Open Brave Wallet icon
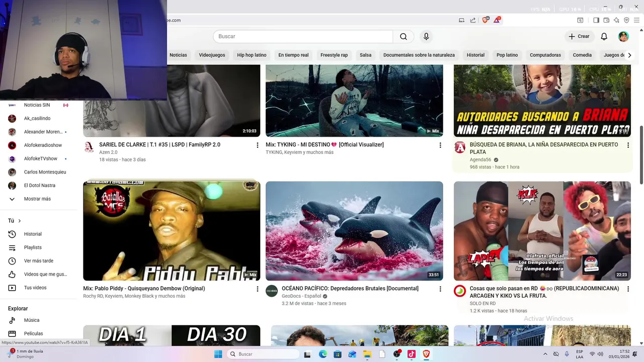The image size is (644, 362). coord(606,20)
